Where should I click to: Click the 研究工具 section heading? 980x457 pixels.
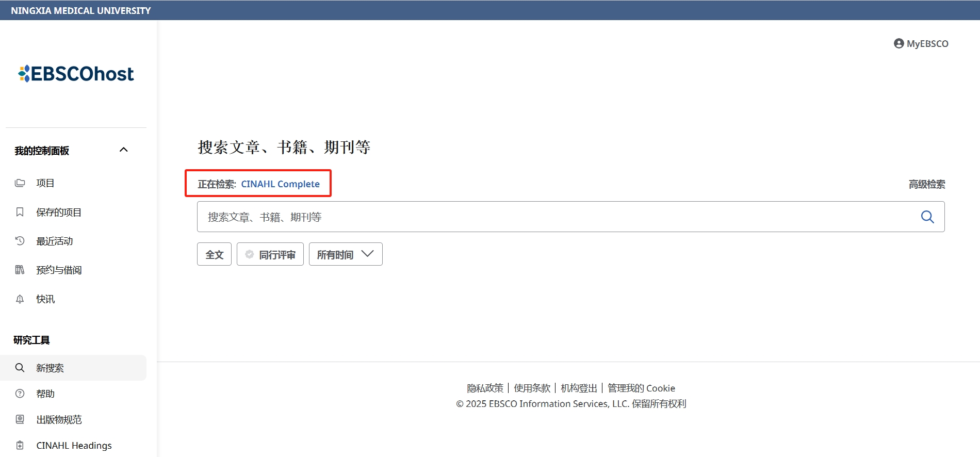(31, 340)
